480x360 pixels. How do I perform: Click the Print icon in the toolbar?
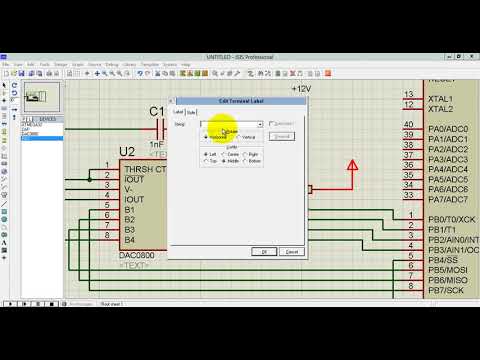(x=49, y=73)
